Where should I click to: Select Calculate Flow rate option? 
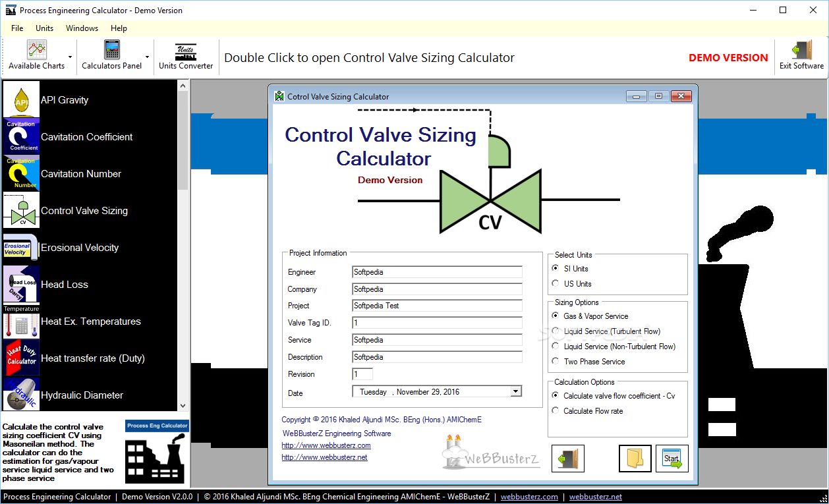[x=556, y=411]
